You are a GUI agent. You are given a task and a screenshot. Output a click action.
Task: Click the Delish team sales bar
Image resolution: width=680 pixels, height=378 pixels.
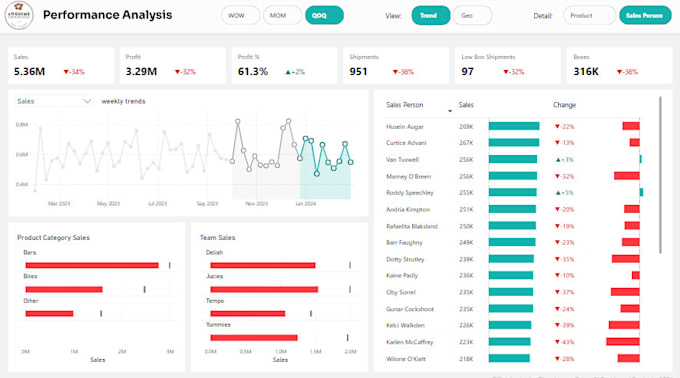coord(263,265)
